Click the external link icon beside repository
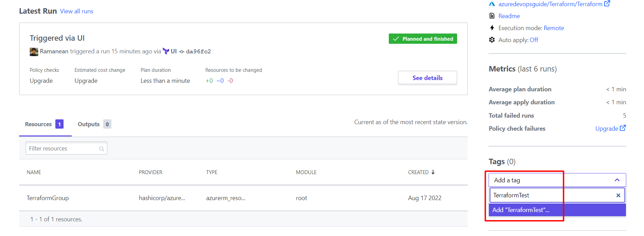The image size is (644, 236). [607, 4]
